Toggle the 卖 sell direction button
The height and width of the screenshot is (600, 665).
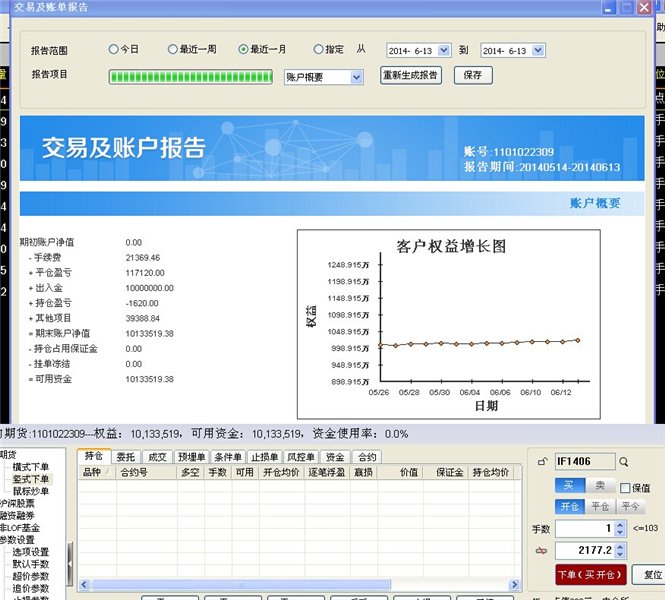click(600, 485)
